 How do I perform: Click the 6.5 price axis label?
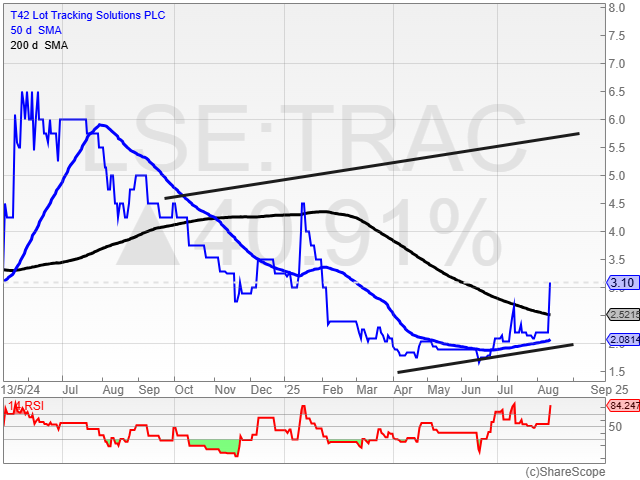[x=617, y=92]
